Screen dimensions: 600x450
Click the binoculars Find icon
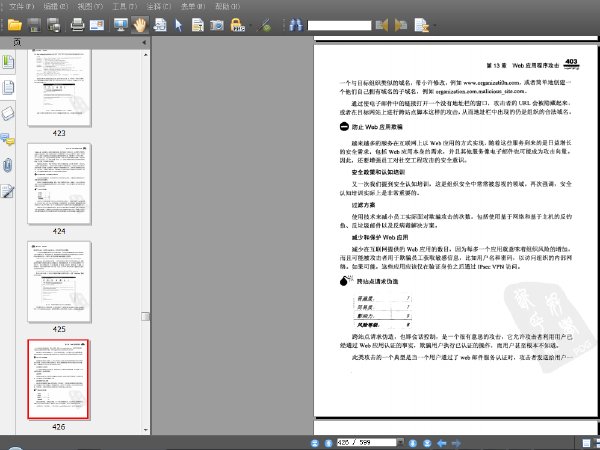click(x=296, y=25)
